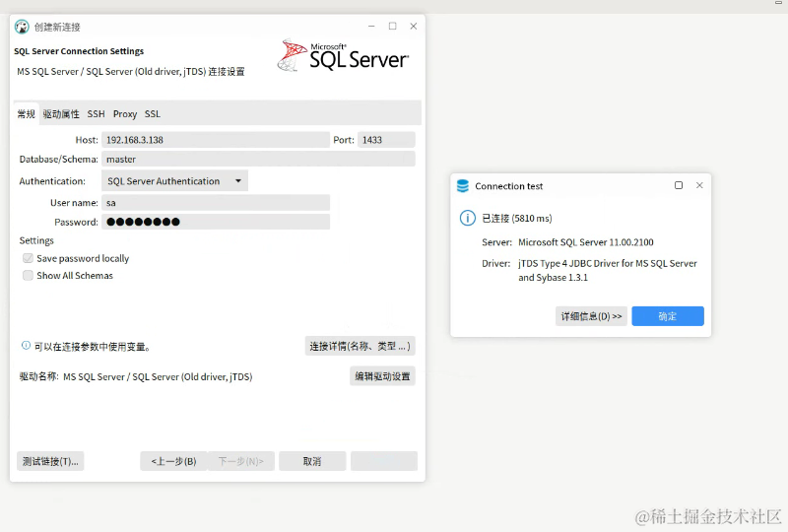The width and height of the screenshot is (788, 532).
Task: Click the info icon beside 已连接
Action: 467,219
